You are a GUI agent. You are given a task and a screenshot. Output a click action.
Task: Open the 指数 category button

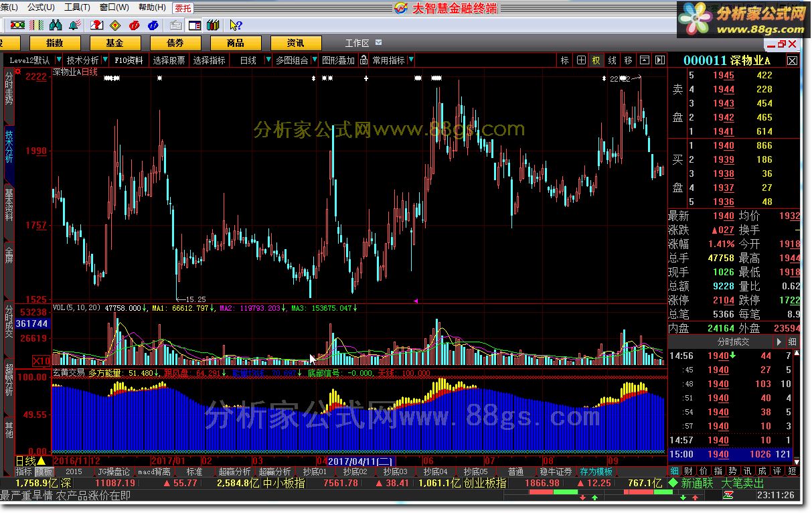[55, 43]
